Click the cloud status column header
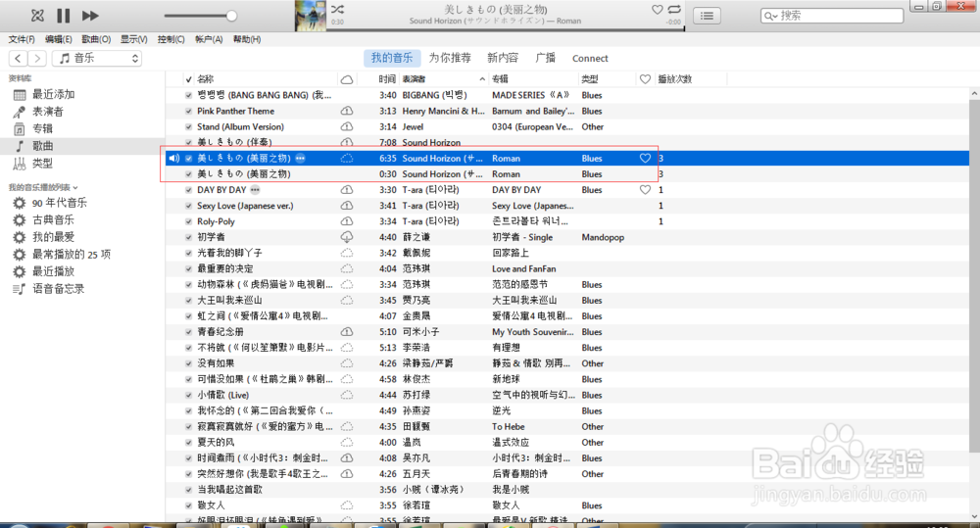Image resolution: width=980 pixels, height=528 pixels. point(346,79)
